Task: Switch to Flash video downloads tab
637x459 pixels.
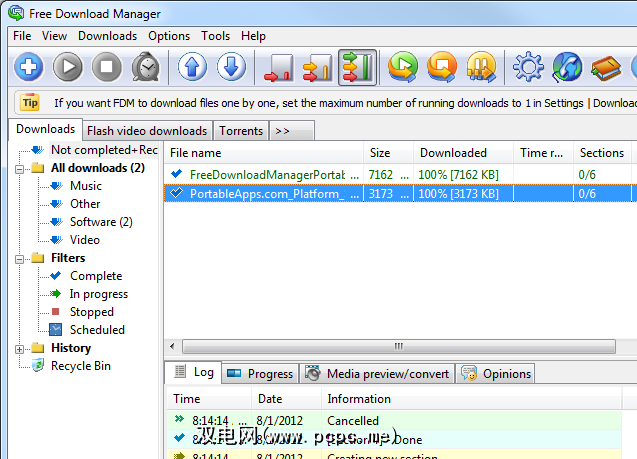Action: coord(147,131)
